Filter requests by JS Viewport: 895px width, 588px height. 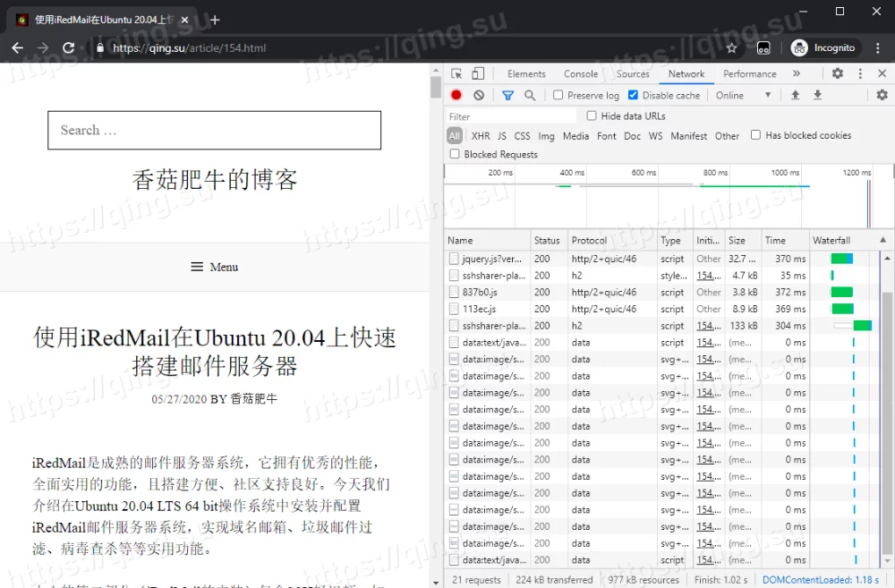502,136
